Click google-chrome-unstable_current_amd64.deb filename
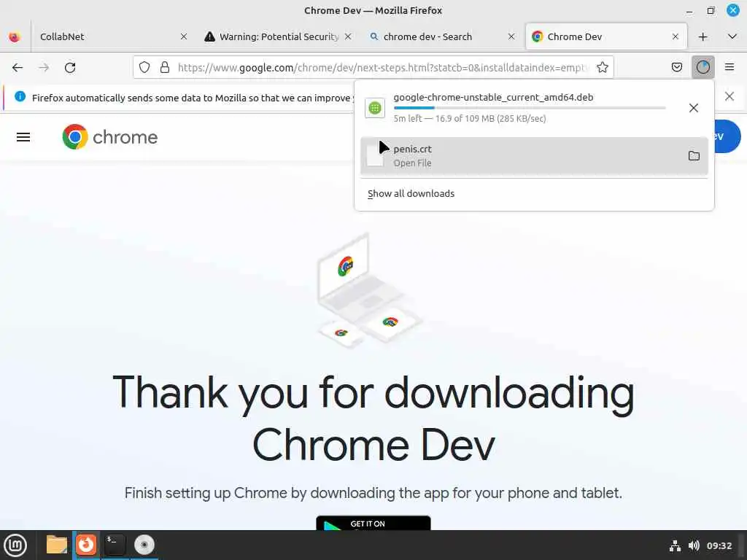Image resolution: width=747 pixels, height=560 pixels. [x=493, y=97]
